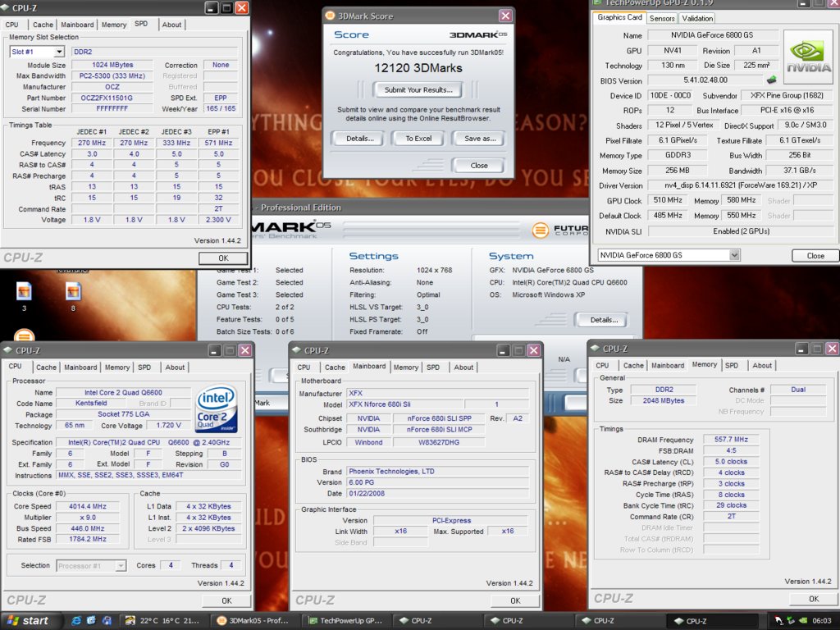This screenshot has width=840, height=630.
Task: Open Cache tab in the Processor CPU-Z window
Action: click(46, 367)
